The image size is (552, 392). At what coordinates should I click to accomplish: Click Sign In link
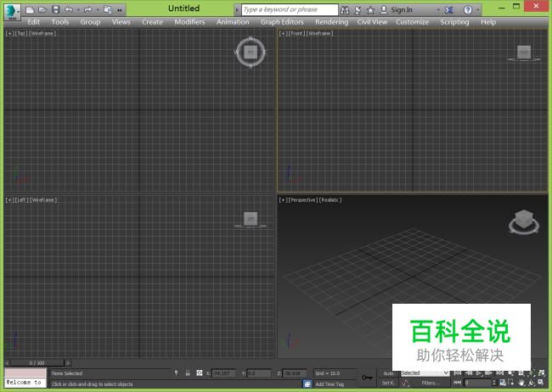pyautogui.click(x=402, y=10)
